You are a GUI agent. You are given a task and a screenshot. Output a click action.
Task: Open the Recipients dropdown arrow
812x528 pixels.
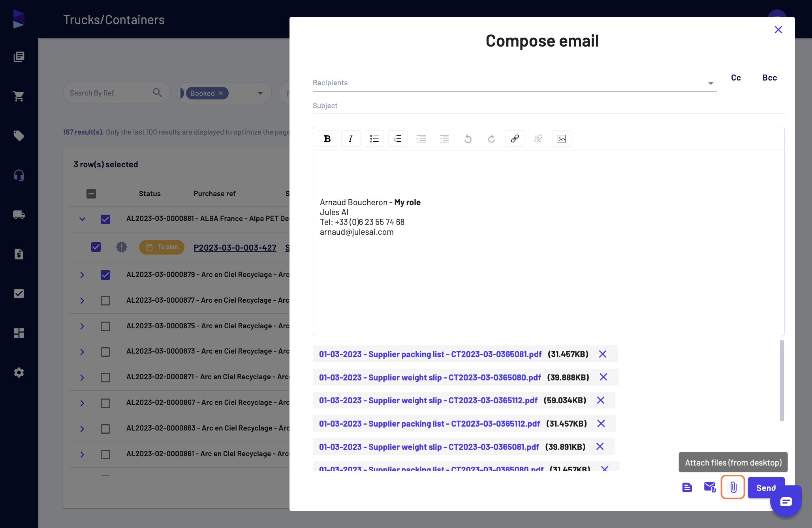710,83
